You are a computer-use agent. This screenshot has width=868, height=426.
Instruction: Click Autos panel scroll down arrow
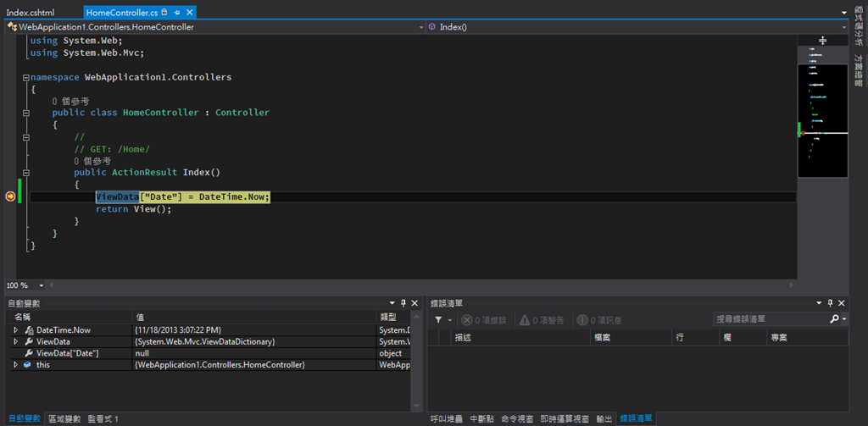pos(417,407)
